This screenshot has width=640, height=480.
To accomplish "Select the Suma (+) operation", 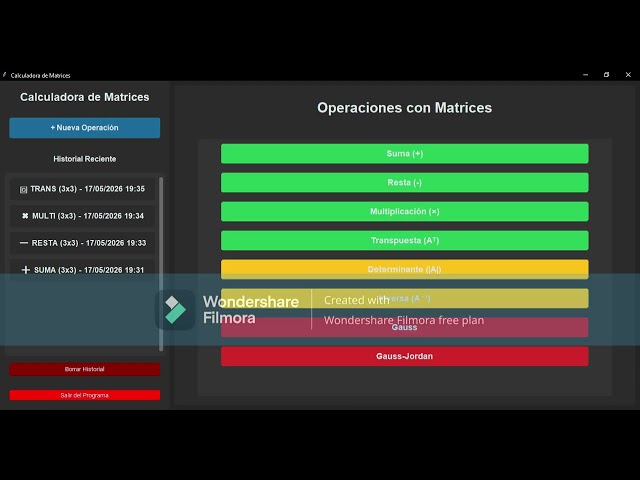I will coord(404,154).
